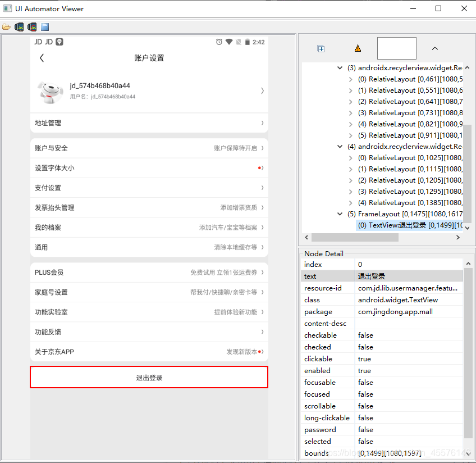Open 我的档案 row

149,227
